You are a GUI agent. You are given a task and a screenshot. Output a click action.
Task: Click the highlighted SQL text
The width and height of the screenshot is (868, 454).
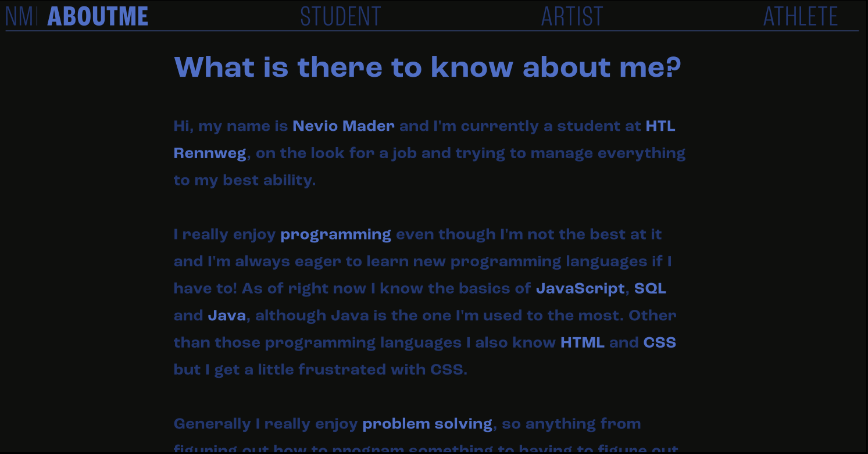click(x=650, y=289)
